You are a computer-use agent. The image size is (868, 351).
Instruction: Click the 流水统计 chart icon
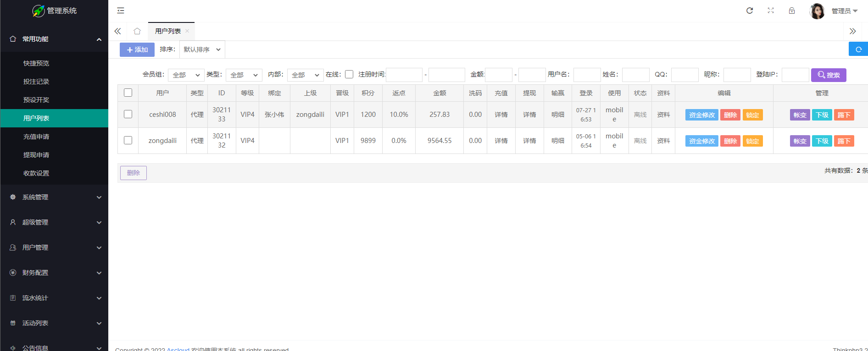tap(13, 298)
